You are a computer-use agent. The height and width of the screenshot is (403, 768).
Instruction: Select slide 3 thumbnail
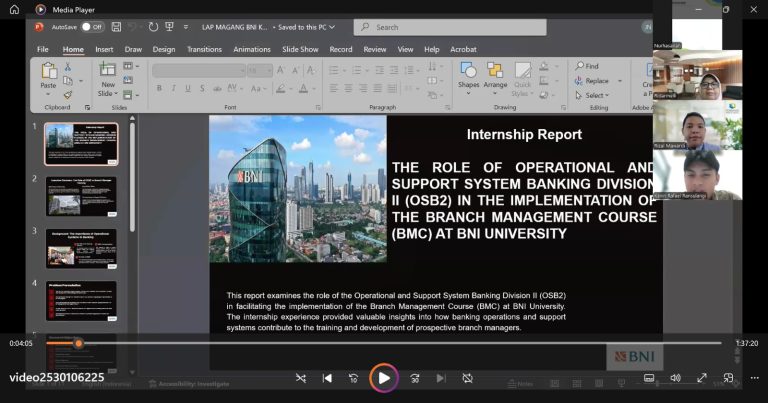(x=81, y=248)
